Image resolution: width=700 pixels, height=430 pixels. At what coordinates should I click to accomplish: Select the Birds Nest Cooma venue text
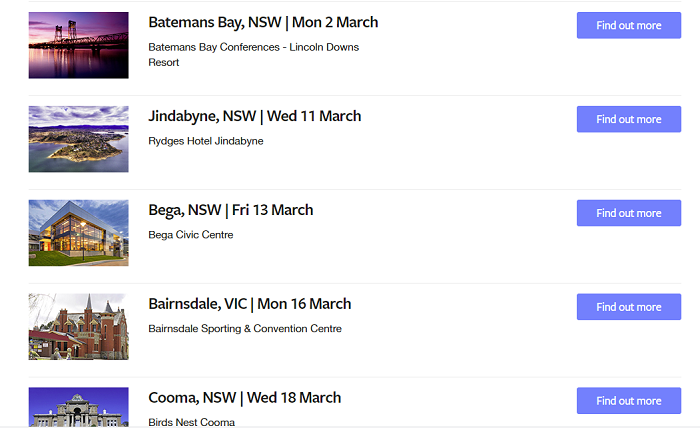pyautogui.click(x=191, y=422)
